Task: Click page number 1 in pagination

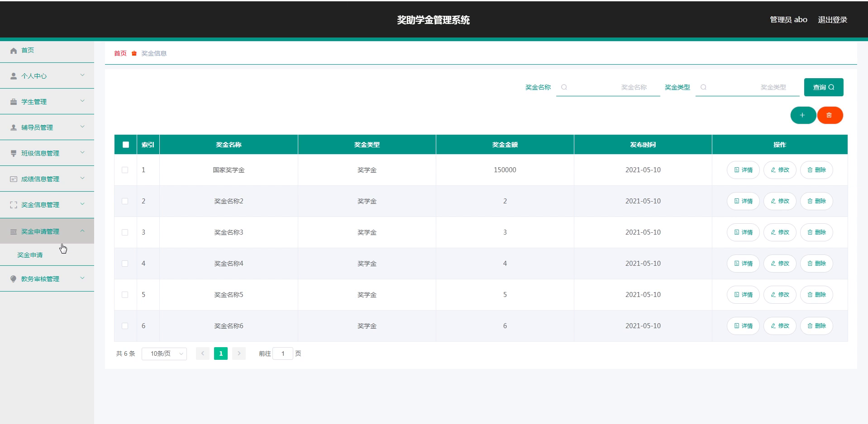Action: [x=221, y=353]
